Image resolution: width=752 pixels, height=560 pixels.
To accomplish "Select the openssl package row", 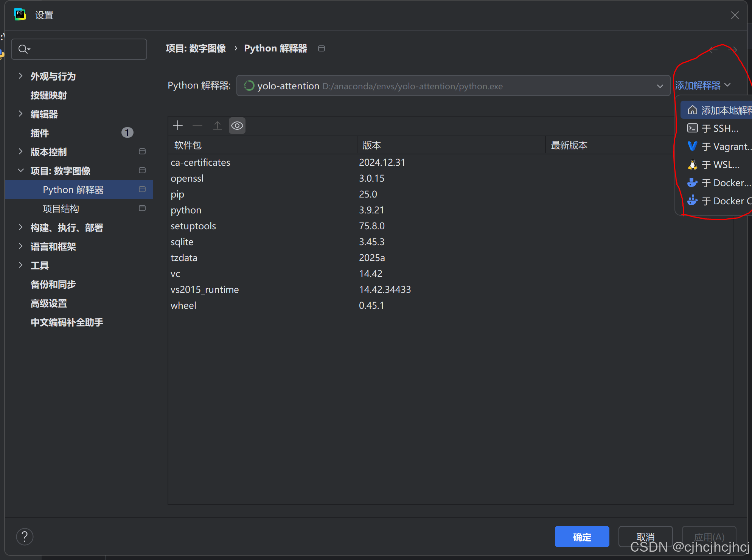I will (x=421, y=178).
